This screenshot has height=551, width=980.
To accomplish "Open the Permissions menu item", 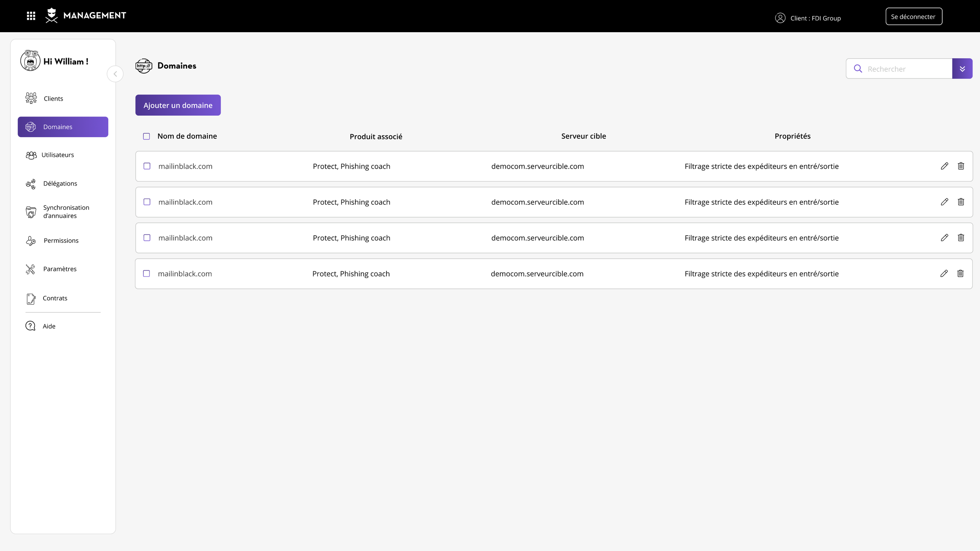I will click(61, 240).
